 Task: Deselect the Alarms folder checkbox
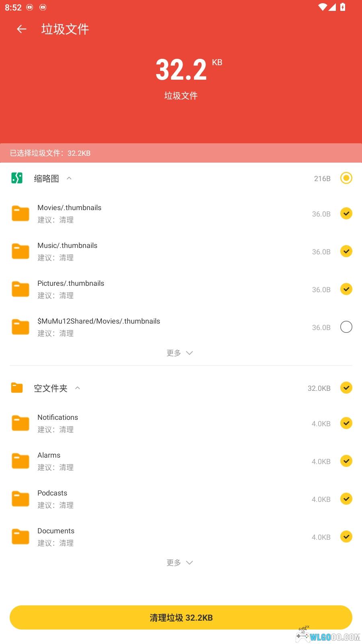pyautogui.click(x=346, y=461)
